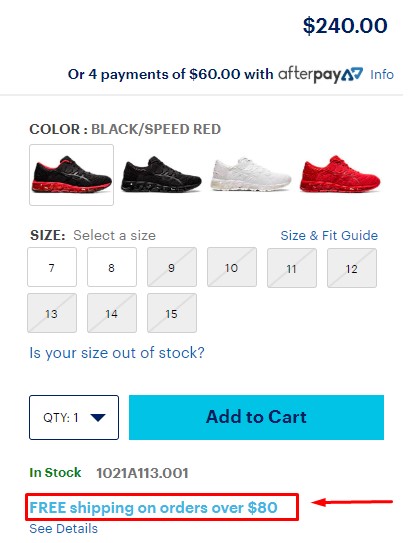Select the Black/Speed Red shoe swatch

[x=71, y=175]
